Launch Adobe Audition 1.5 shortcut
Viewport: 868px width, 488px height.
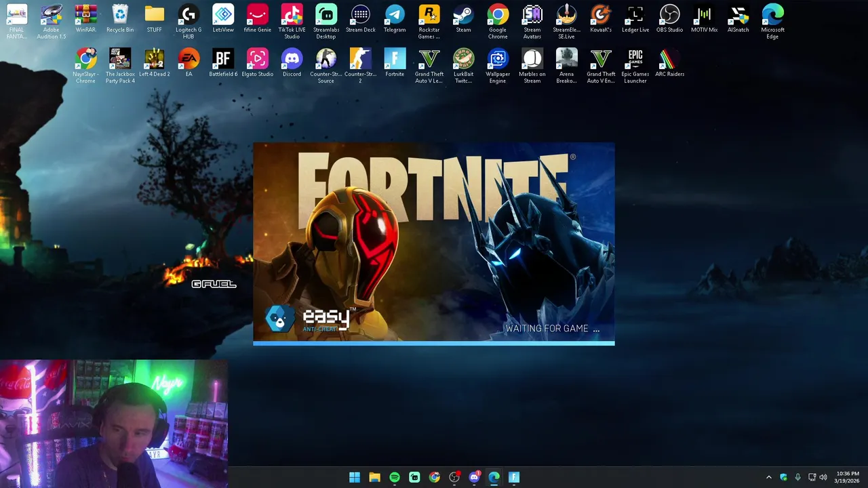52,22
